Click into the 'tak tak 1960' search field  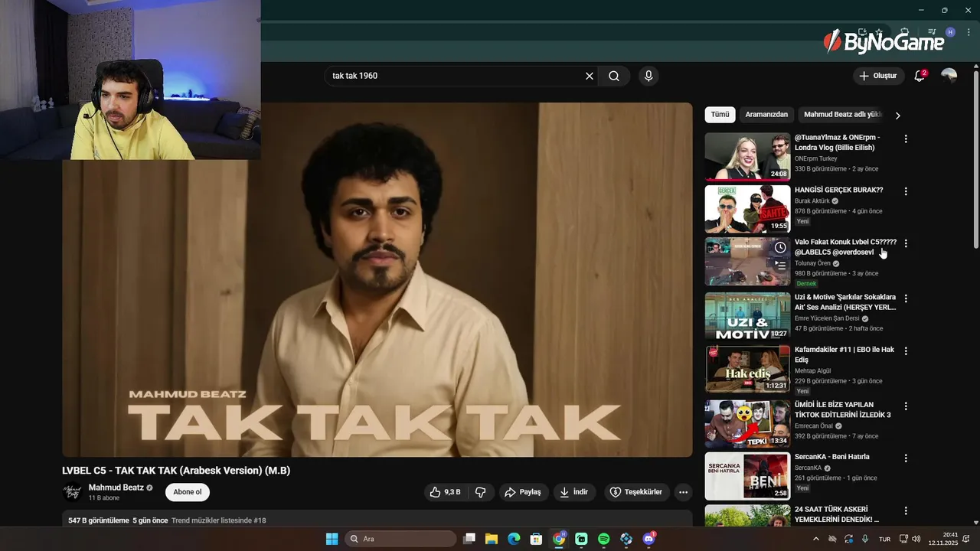(454, 76)
